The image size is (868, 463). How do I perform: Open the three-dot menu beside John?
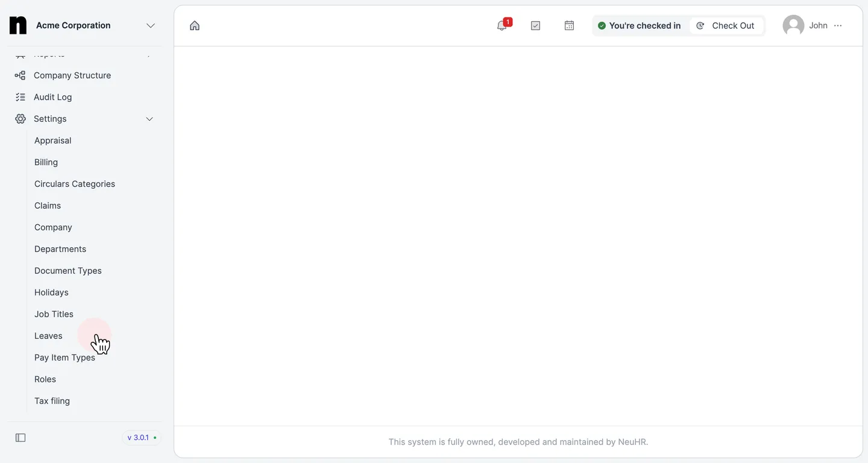pyautogui.click(x=838, y=25)
